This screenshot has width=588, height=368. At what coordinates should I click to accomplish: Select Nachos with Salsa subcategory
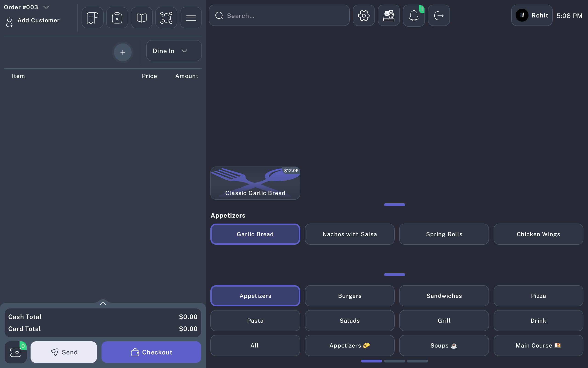click(350, 234)
